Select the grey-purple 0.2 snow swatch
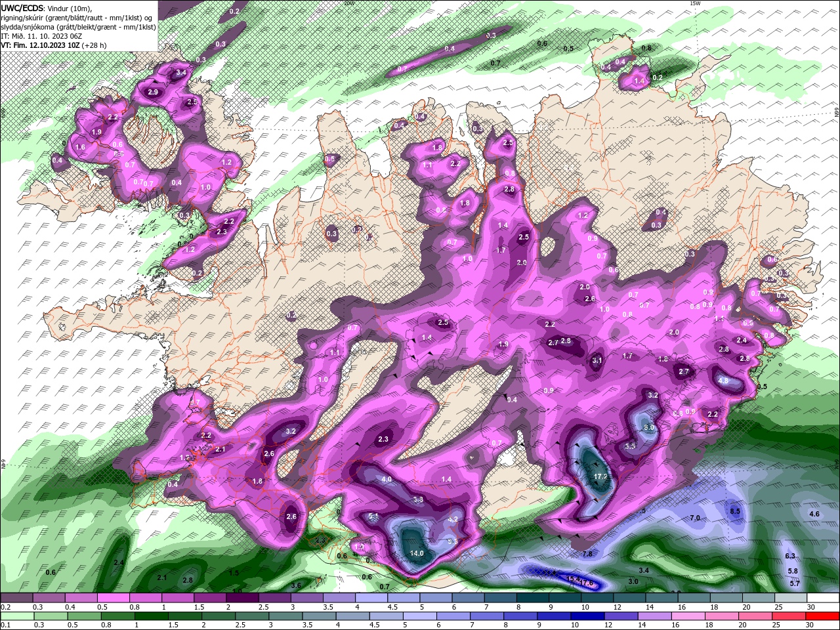 click(16, 598)
